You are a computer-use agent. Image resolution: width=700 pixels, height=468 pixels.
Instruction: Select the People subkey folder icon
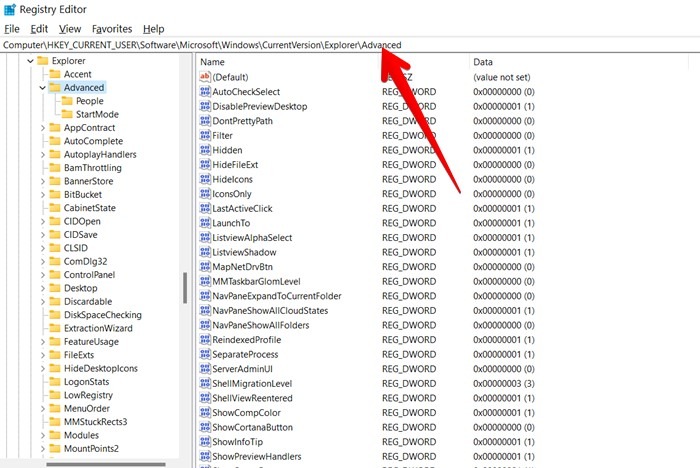[x=67, y=101]
